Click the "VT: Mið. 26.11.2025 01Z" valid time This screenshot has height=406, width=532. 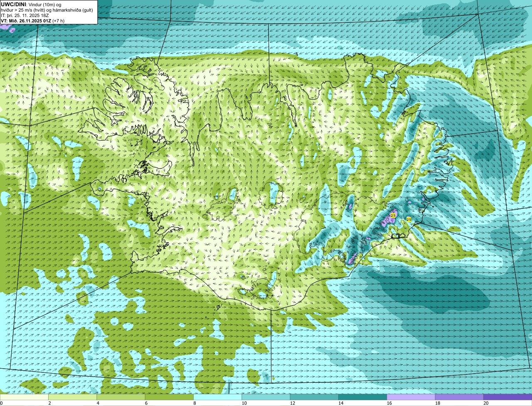click(x=26, y=21)
